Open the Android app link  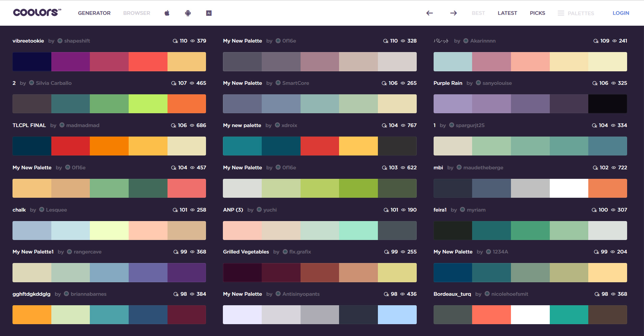tap(188, 13)
